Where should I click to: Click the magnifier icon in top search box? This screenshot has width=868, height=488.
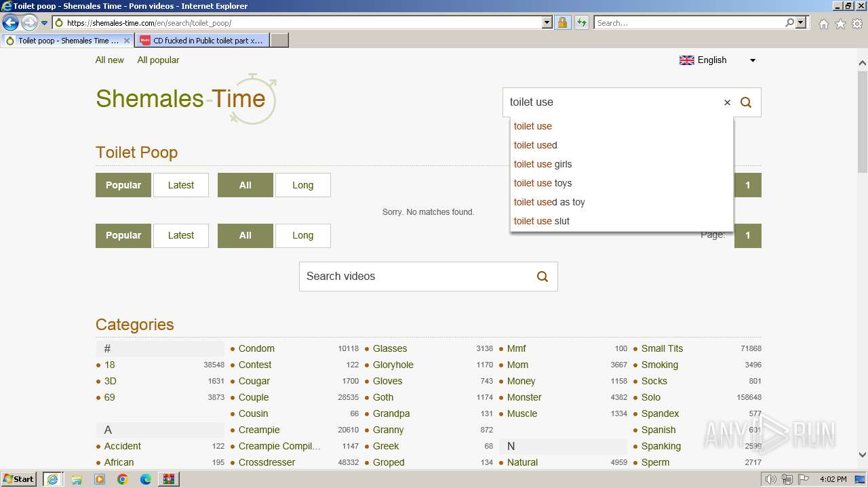(x=746, y=102)
